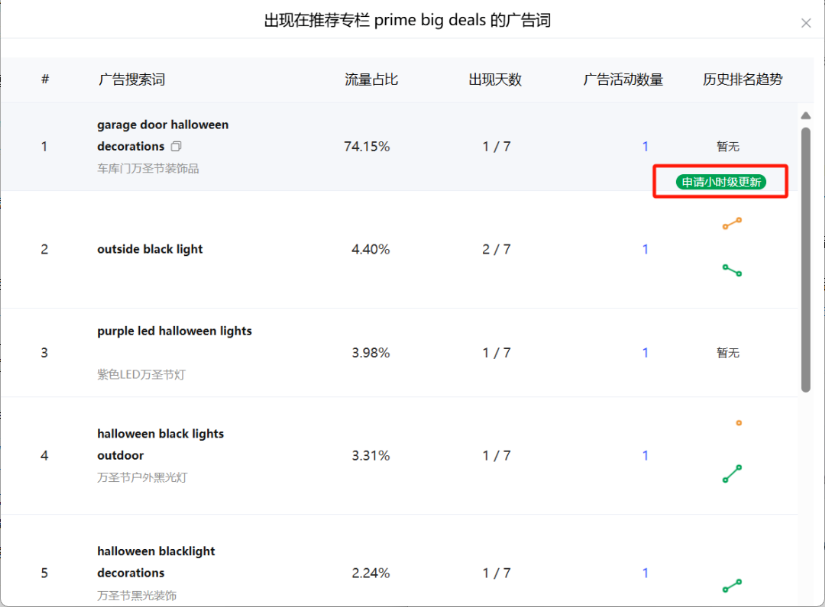Open orange trend icon for outside black light

pyautogui.click(x=732, y=224)
